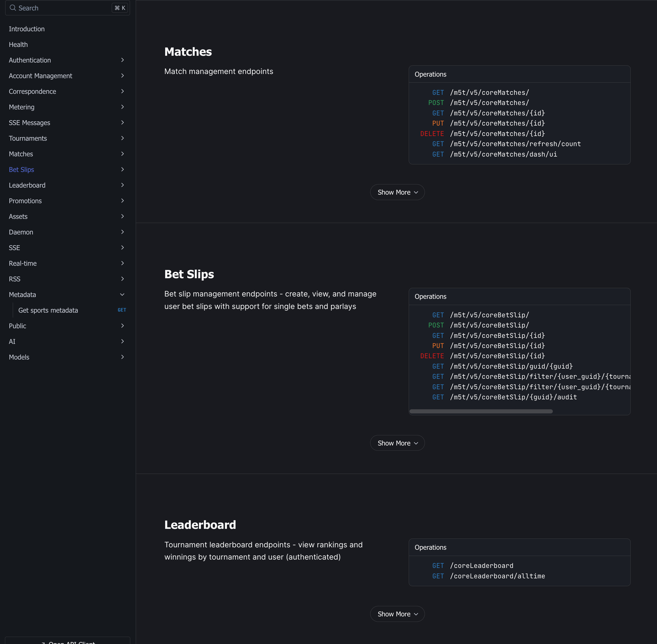Select the Promotions sidebar item

[x=25, y=201]
